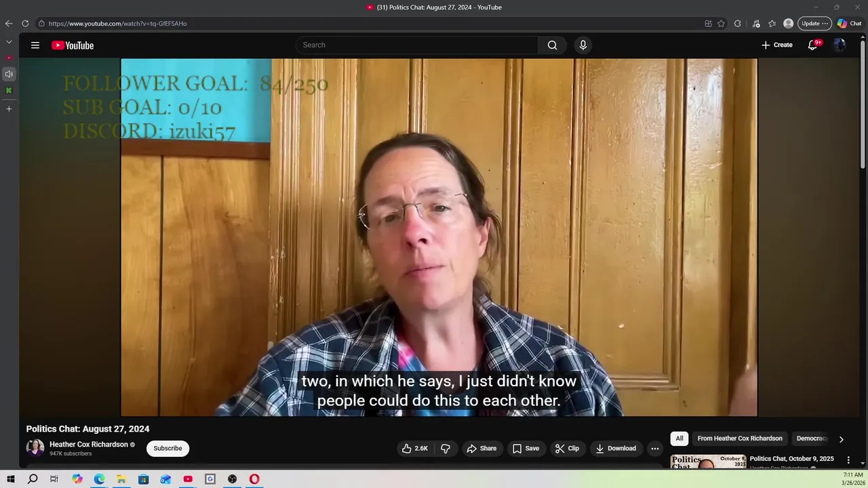Share this video
Image resolution: width=868 pixels, height=488 pixels.
[481, 449]
